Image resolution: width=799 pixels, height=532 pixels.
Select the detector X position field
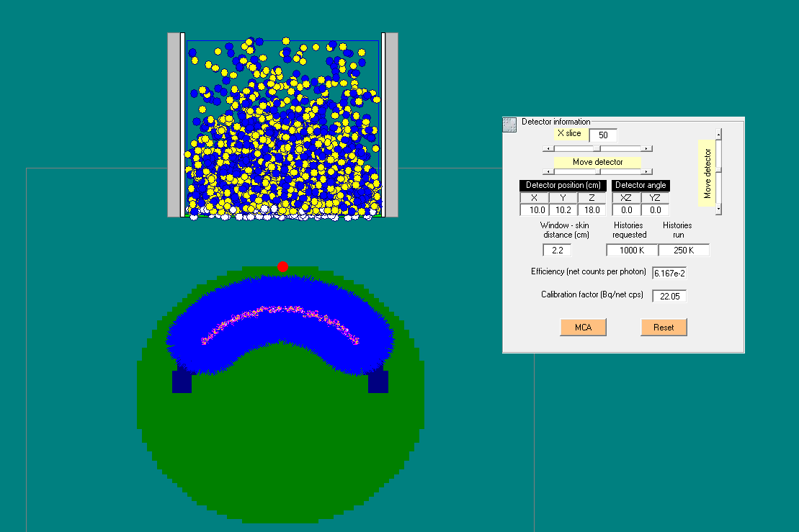pyautogui.click(x=534, y=210)
